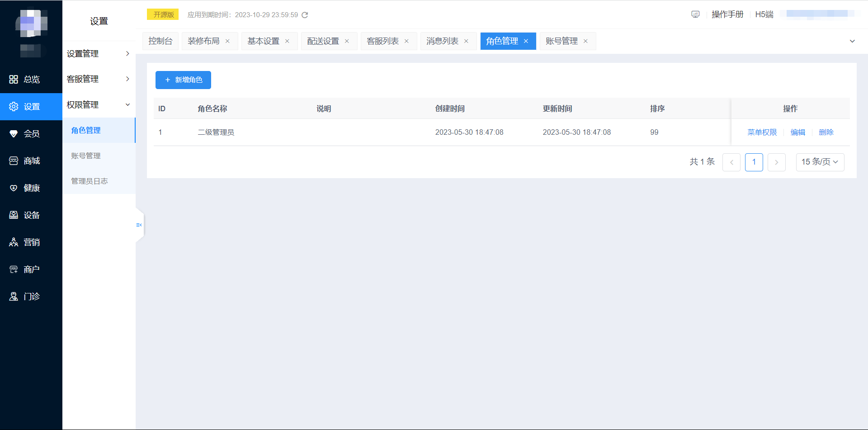Click the 删除 link in the role row
868x430 pixels.
click(826, 132)
